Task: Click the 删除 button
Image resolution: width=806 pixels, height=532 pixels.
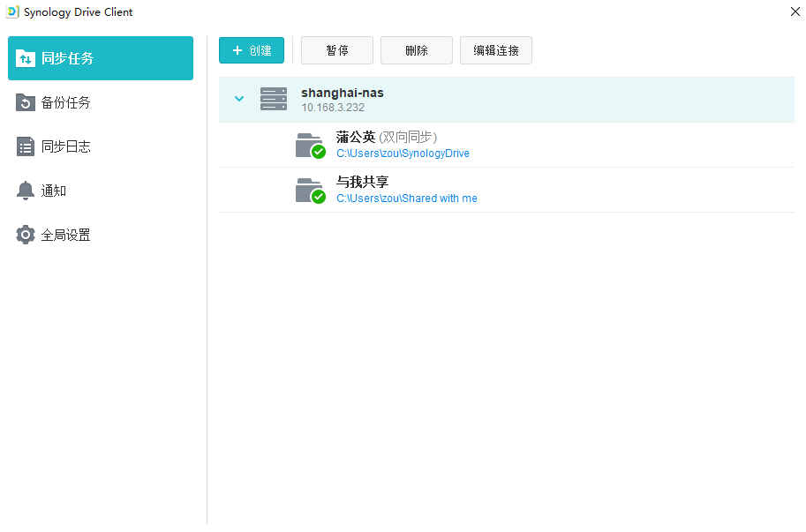Action: 417,50
